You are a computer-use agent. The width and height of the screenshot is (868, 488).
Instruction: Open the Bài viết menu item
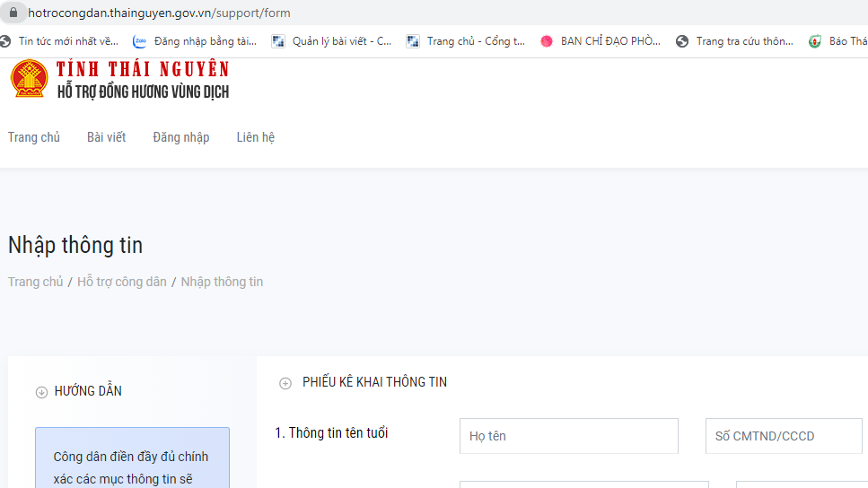[106, 137]
